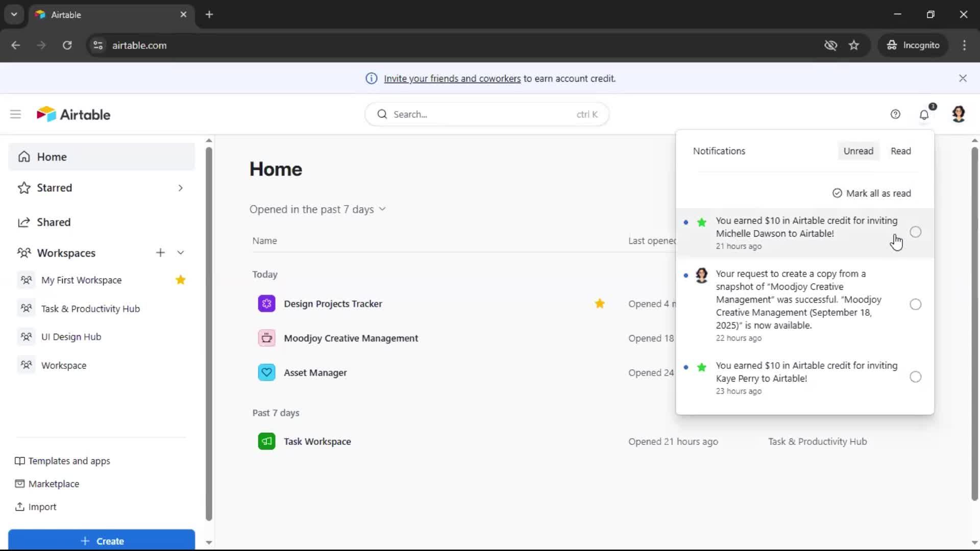The height and width of the screenshot is (551, 980).
Task: Close the Airtable browser tab
Action: [183, 14]
